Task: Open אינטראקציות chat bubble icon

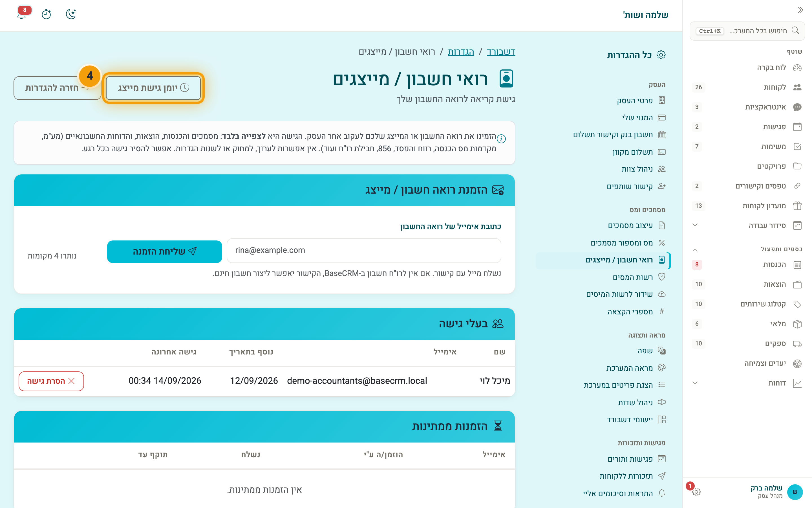Action: click(x=797, y=107)
